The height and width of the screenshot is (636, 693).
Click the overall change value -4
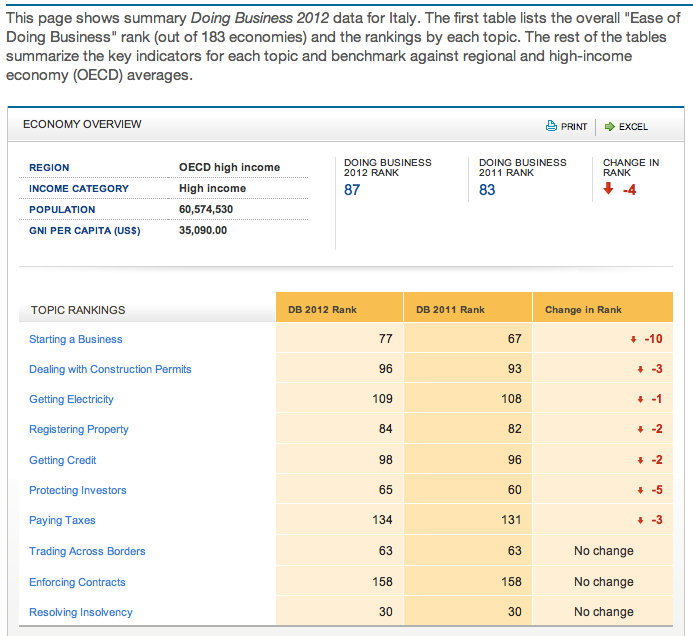pos(629,190)
